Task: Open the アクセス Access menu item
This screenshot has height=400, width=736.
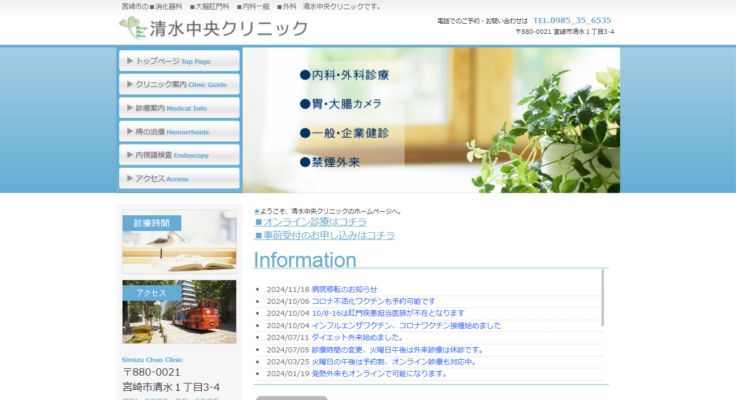Action: click(x=179, y=178)
